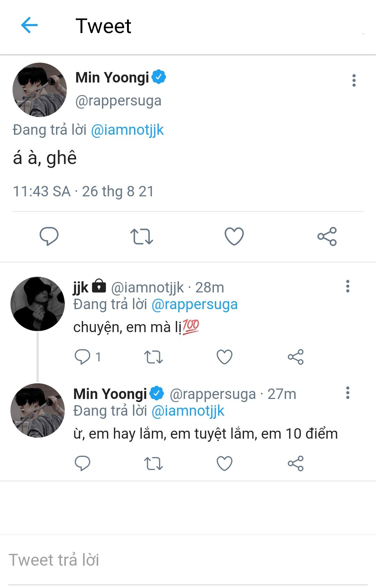The height and width of the screenshot is (588, 376).
Task: Open more options for Min Yoongi's 27m reply
Action: 347,393
